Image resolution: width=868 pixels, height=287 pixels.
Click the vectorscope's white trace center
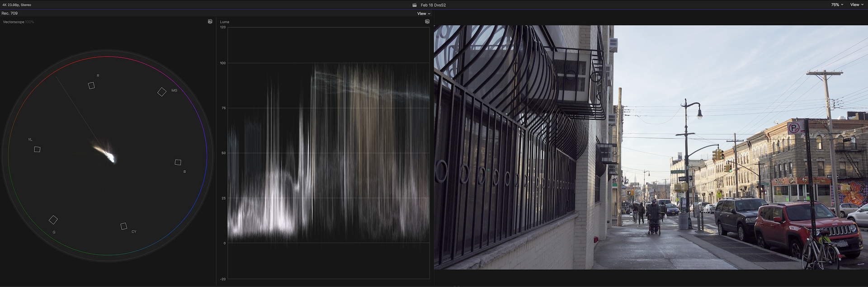pos(108,156)
